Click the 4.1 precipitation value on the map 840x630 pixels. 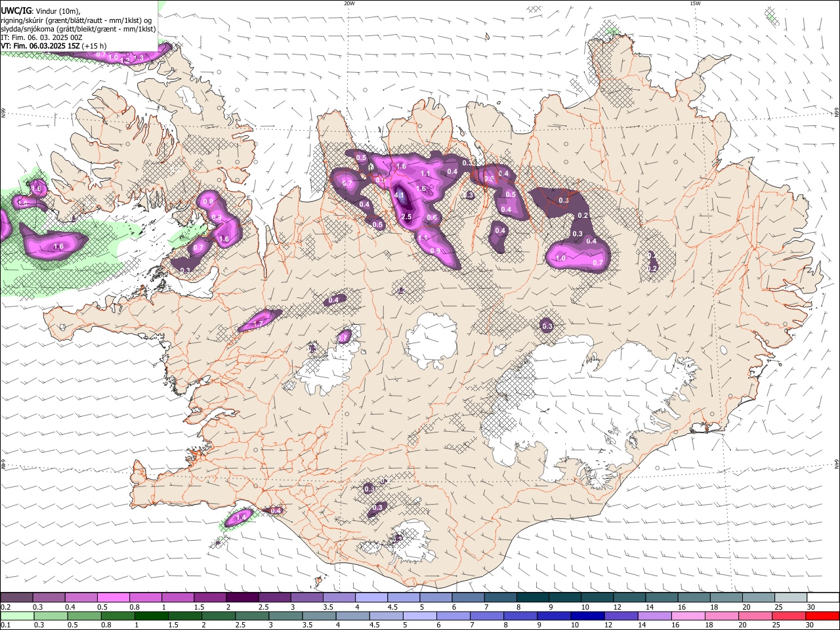(399, 195)
